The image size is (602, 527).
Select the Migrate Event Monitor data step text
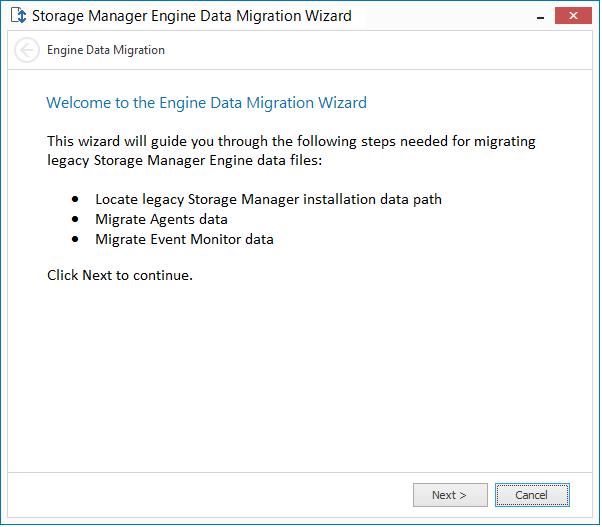[x=184, y=239]
